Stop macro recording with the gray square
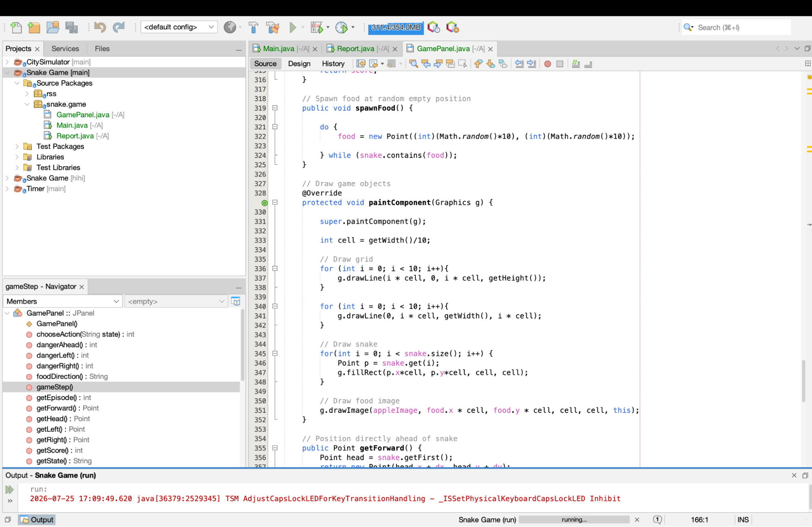Image resolution: width=812 pixels, height=527 pixels. point(560,64)
